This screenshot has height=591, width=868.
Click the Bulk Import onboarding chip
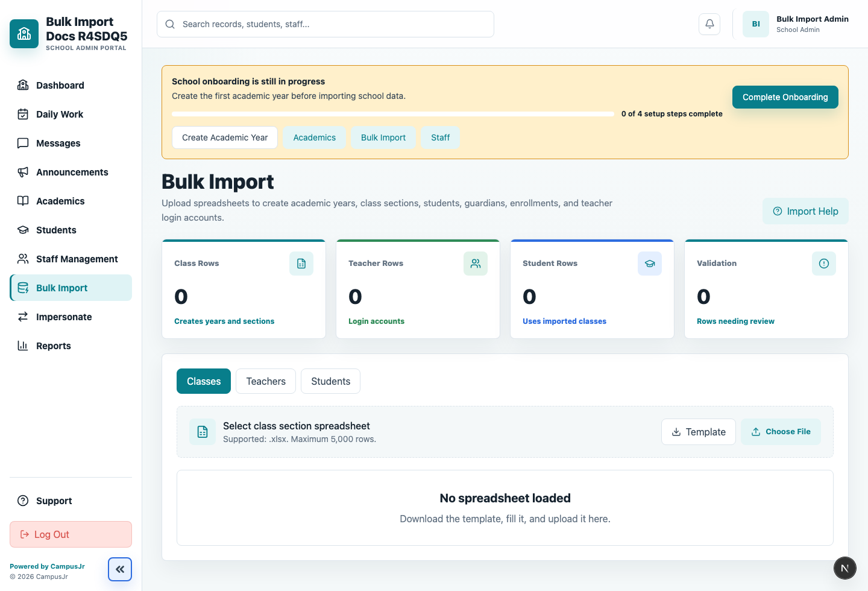click(383, 137)
